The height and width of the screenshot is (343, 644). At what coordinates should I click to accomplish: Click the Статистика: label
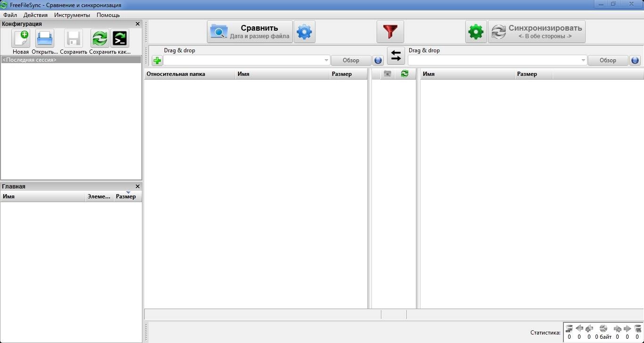545,333
